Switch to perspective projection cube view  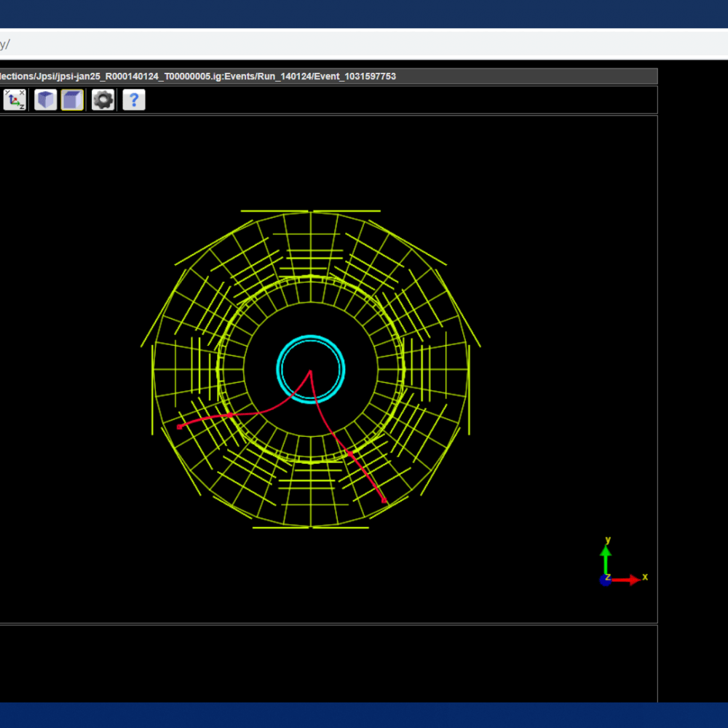coord(46,100)
